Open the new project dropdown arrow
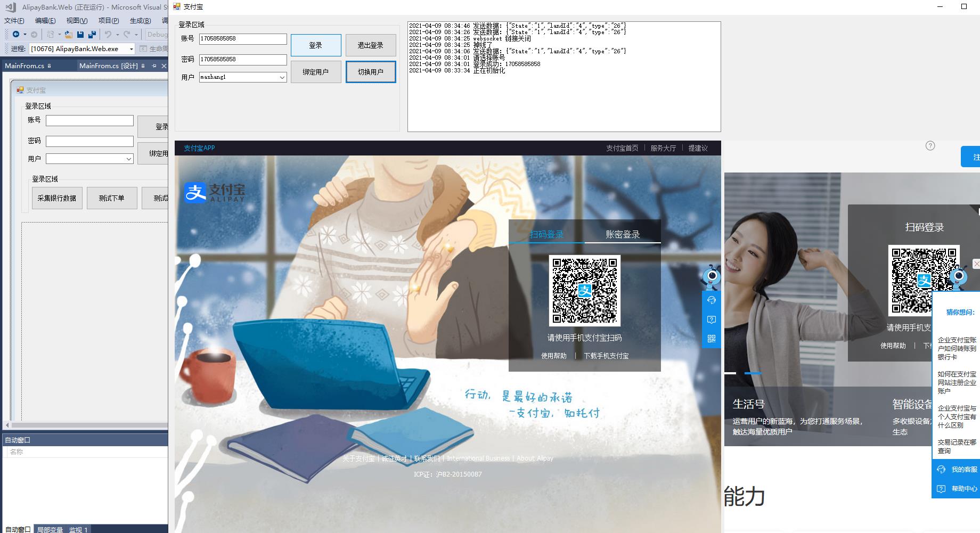 coord(59,35)
